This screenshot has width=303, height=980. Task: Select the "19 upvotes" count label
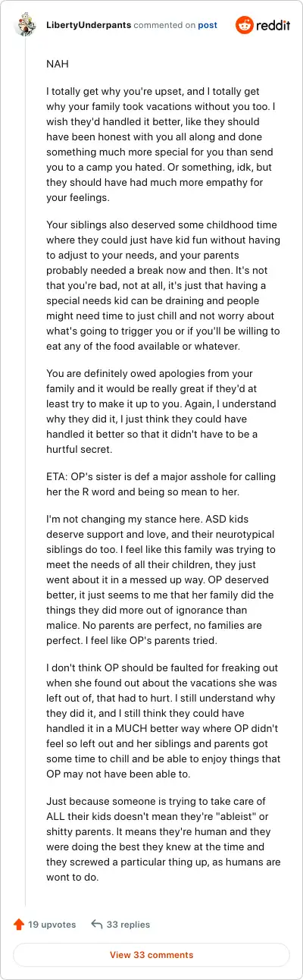point(52,925)
